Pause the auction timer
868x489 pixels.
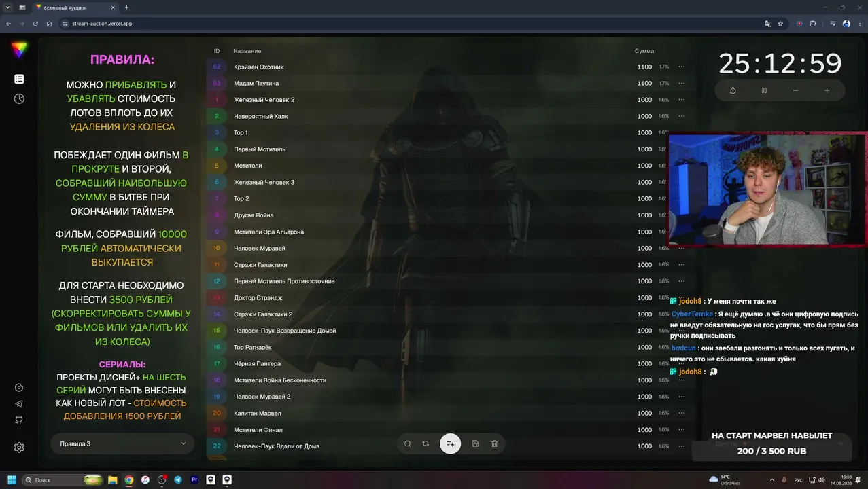tap(764, 90)
